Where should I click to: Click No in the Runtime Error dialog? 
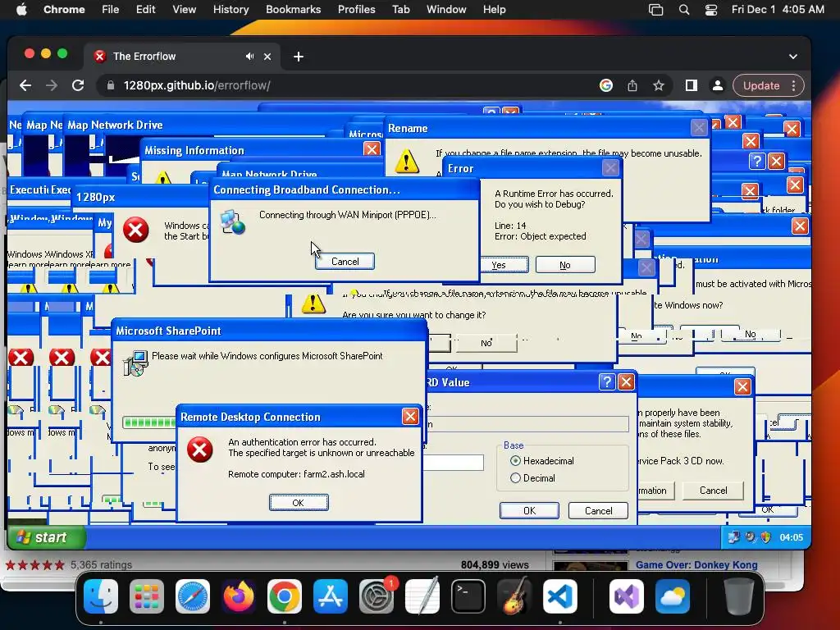coord(565,265)
